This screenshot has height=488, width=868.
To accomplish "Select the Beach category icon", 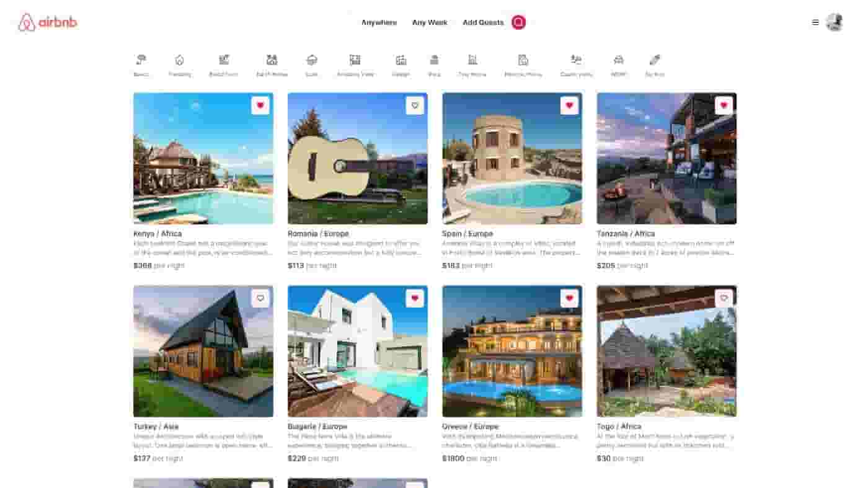I will [141, 60].
